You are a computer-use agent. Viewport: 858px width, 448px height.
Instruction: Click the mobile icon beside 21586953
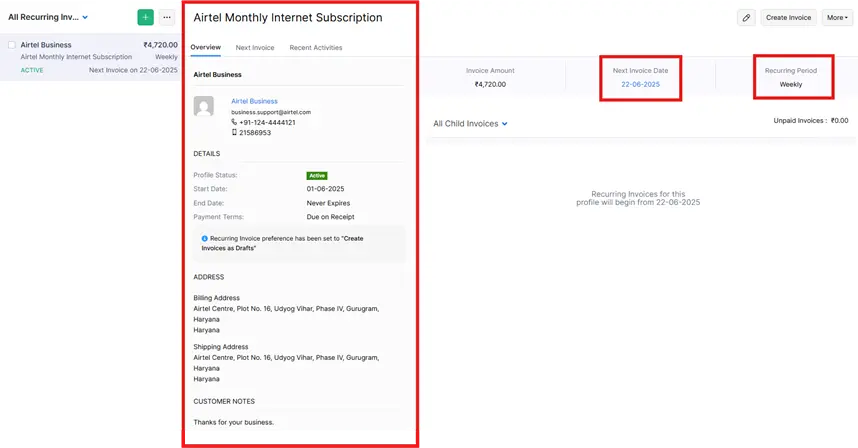[x=234, y=132]
